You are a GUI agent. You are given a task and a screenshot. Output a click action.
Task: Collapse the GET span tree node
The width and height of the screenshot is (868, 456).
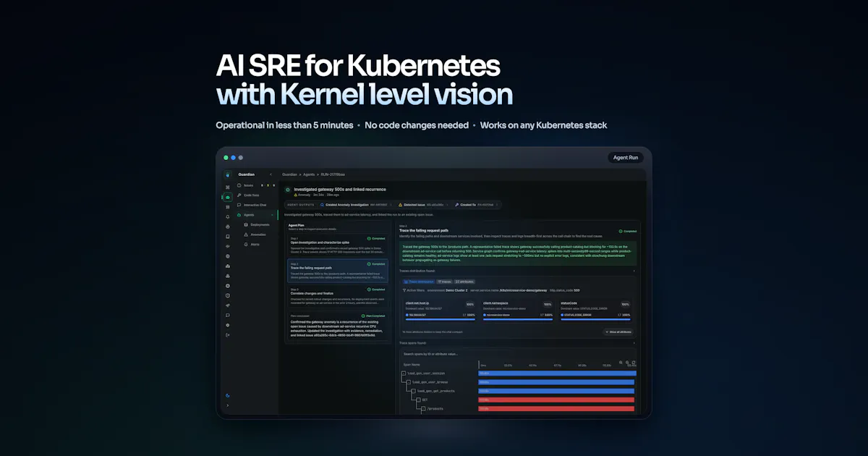[x=419, y=400]
